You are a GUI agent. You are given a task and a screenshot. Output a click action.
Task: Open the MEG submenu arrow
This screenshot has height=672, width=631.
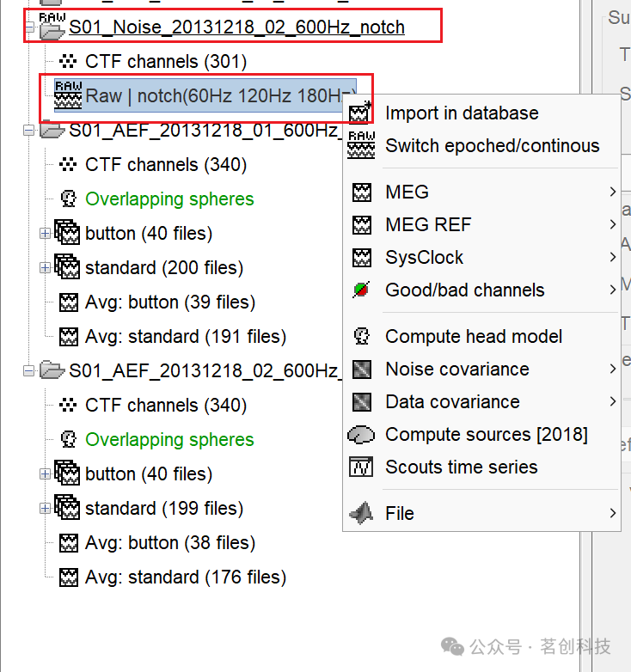pyautogui.click(x=613, y=192)
